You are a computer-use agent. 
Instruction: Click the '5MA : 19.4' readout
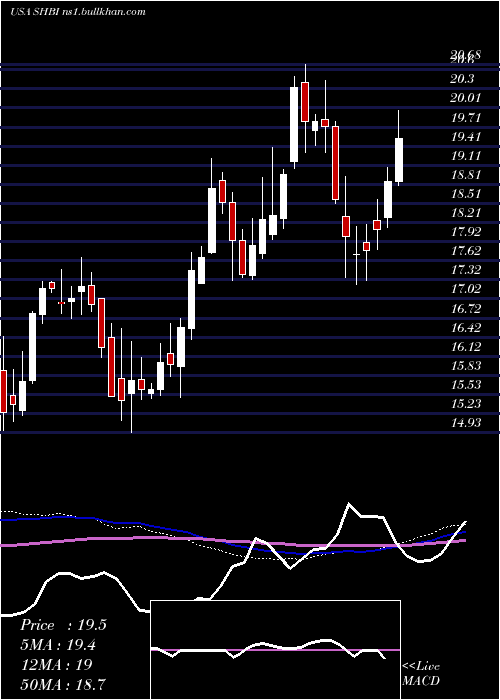[58, 645]
